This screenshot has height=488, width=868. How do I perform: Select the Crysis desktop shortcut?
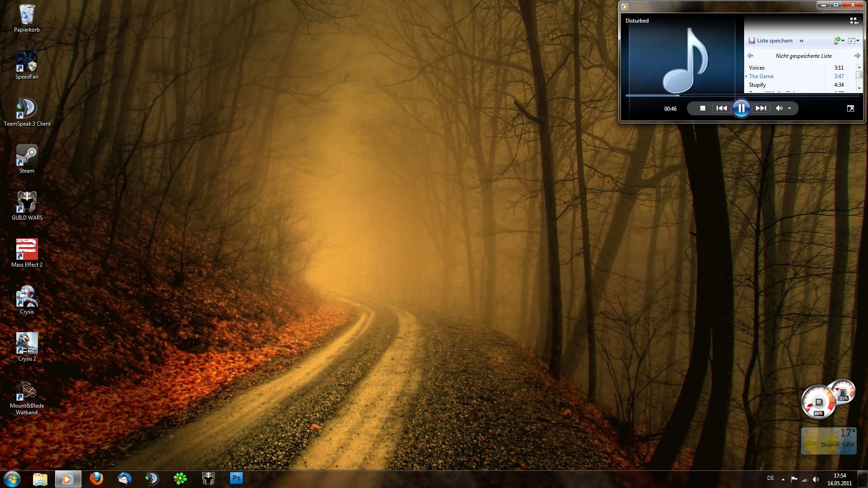point(27,300)
